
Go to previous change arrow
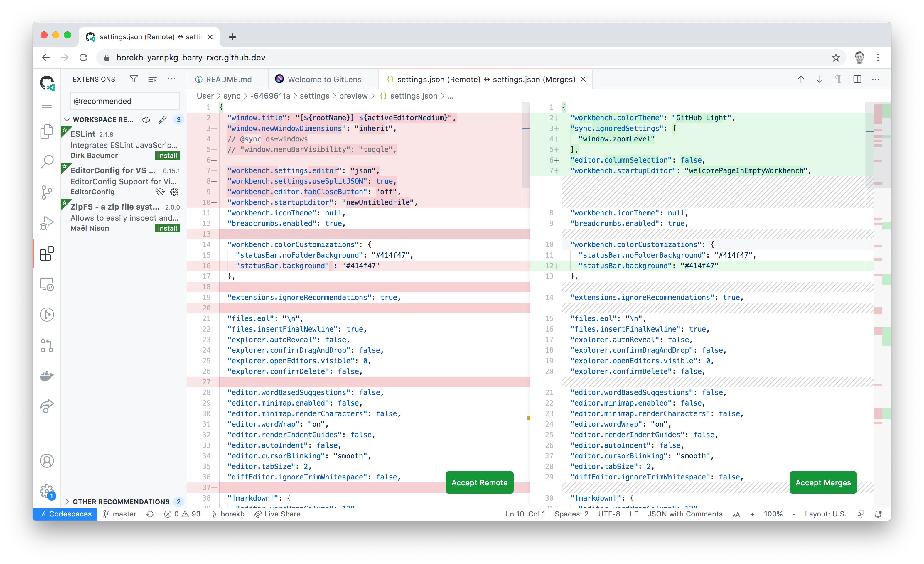801,79
